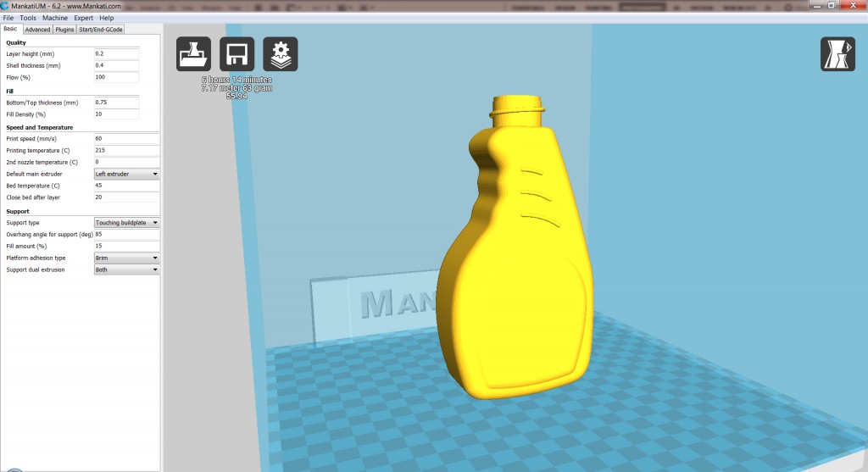Image resolution: width=868 pixels, height=472 pixels.
Task: Open the Expert menu
Action: tap(83, 18)
